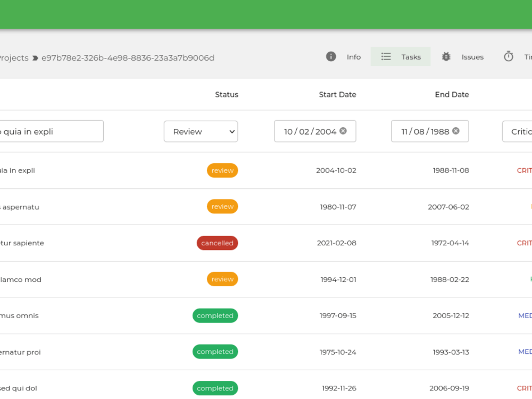Click the task name ending 'sed qui dol'
The width and height of the screenshot is (532, 399).
pos(19,388)
